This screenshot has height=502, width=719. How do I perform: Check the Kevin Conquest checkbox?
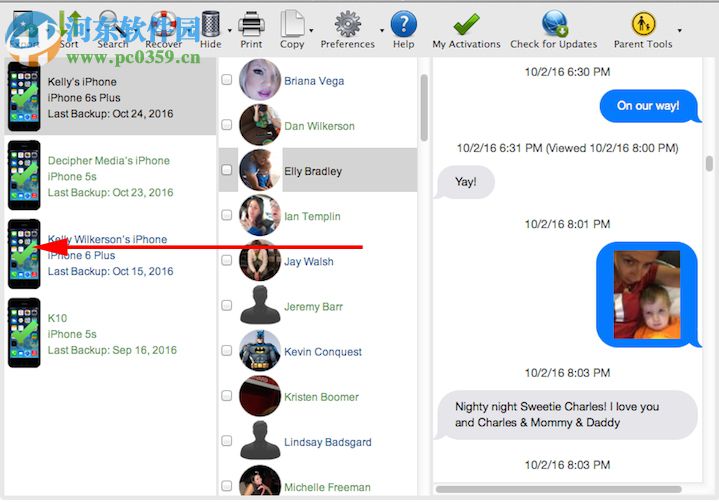(x=227, y=350)
